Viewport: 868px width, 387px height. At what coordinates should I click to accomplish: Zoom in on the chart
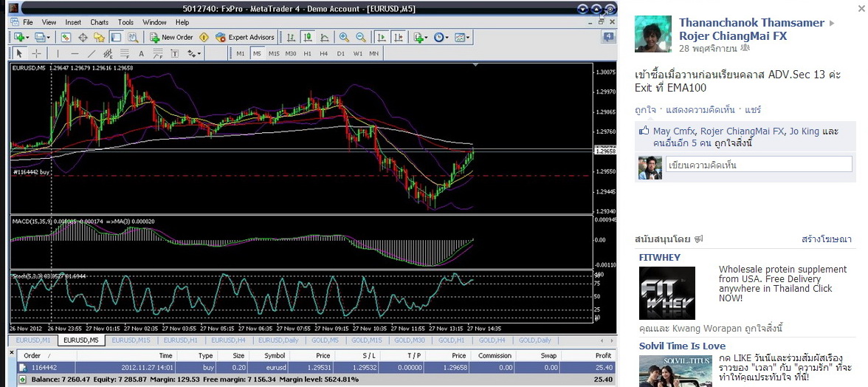344,38
